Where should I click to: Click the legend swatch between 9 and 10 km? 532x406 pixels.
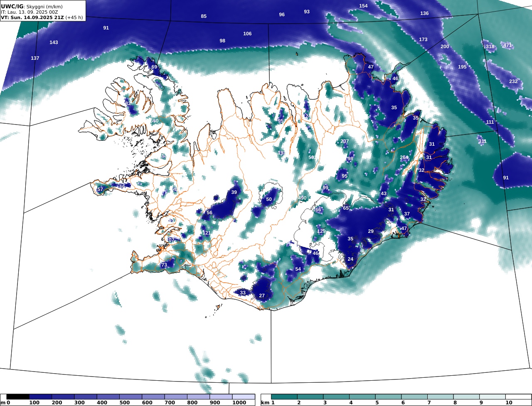[x=493, y=397]
